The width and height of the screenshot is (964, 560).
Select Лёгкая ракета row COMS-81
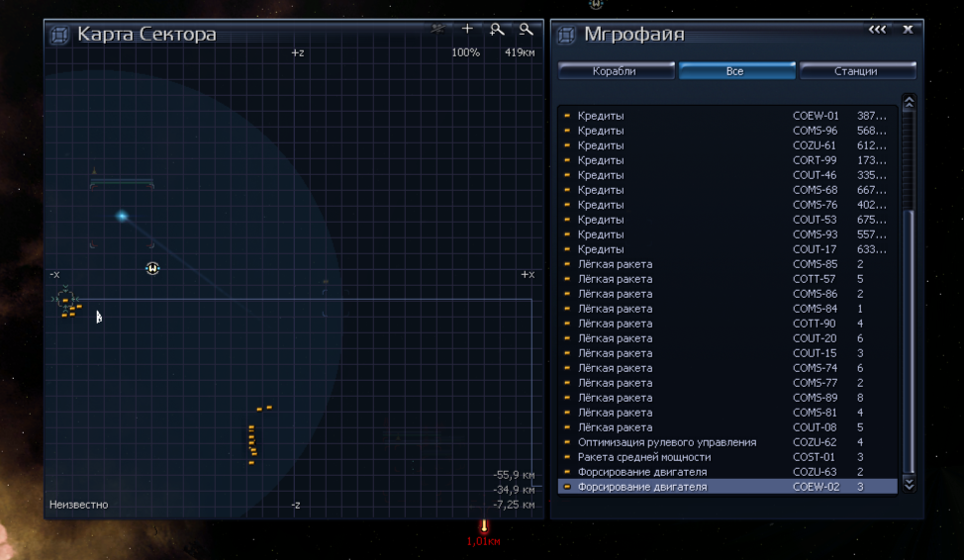(727, 412)
